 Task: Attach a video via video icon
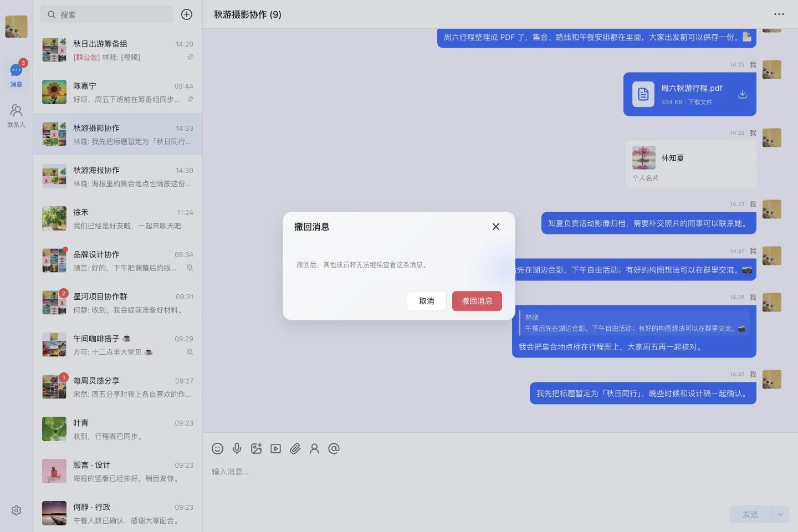[275, 448]
